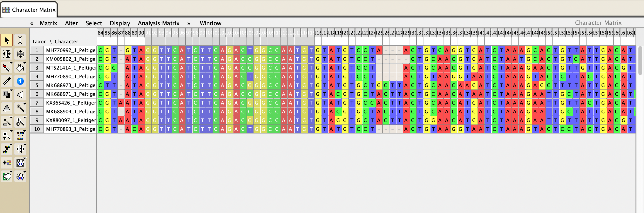Pick the green hand grabber tool
Viewport: 644px width, 213px height.
click(x=7, y=177)
